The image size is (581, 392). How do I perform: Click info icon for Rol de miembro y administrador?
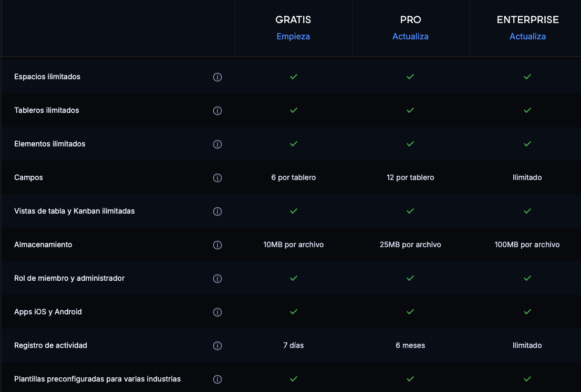tap(217, 279)
